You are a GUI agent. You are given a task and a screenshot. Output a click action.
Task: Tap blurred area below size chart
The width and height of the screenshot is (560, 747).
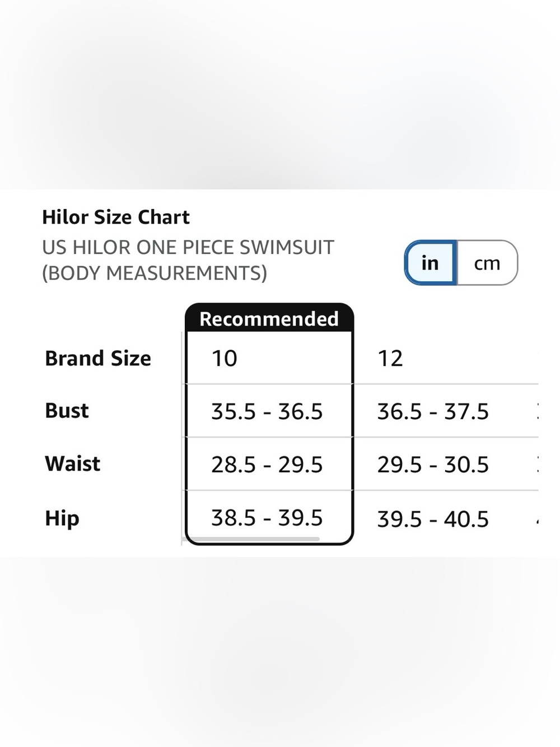point(280,652)
